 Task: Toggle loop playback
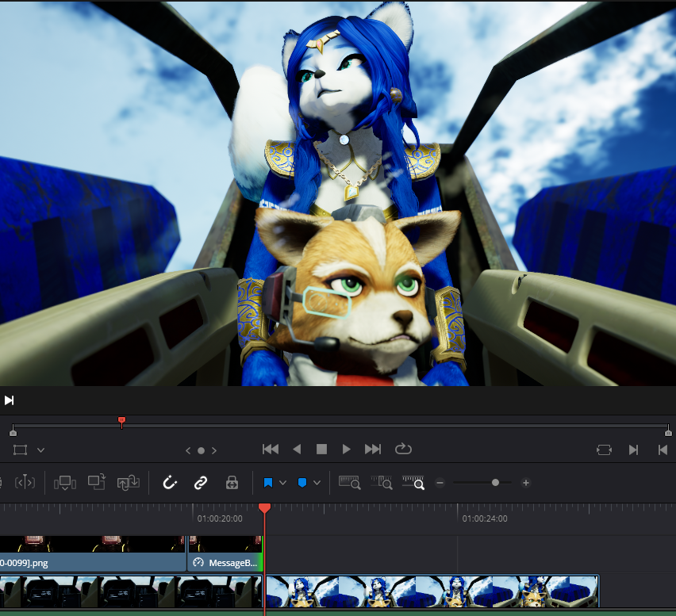(403, 449)
